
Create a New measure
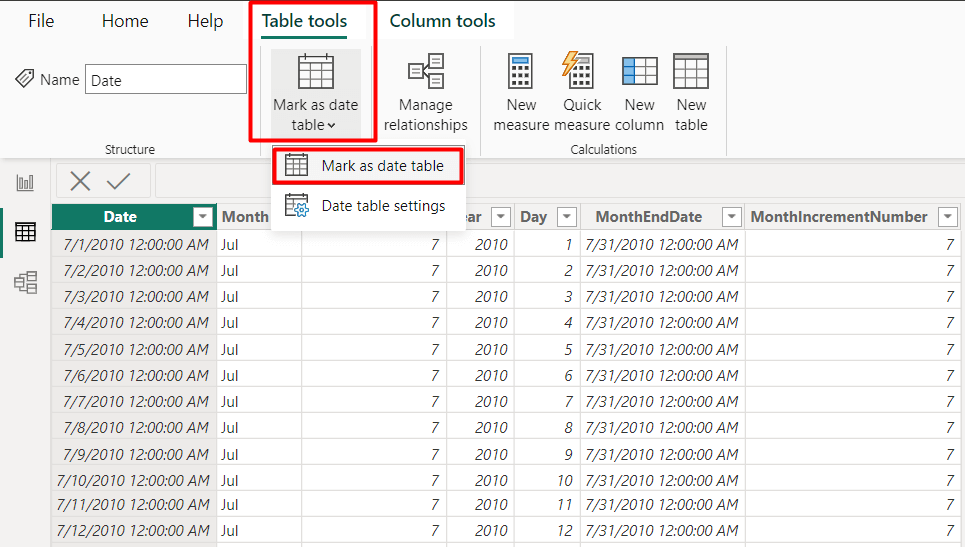[x=521, y=92]
